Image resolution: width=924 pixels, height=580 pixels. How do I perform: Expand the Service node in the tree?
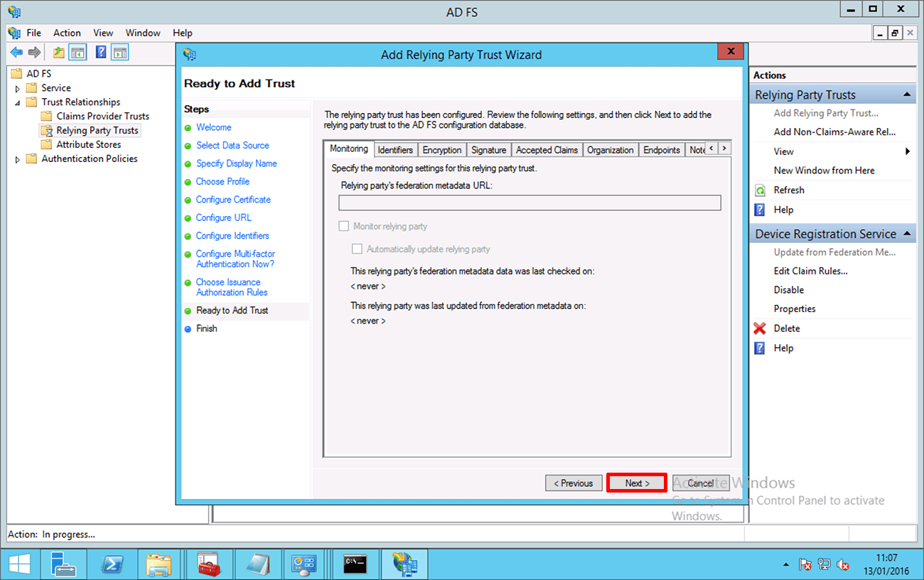click(18, 88)
